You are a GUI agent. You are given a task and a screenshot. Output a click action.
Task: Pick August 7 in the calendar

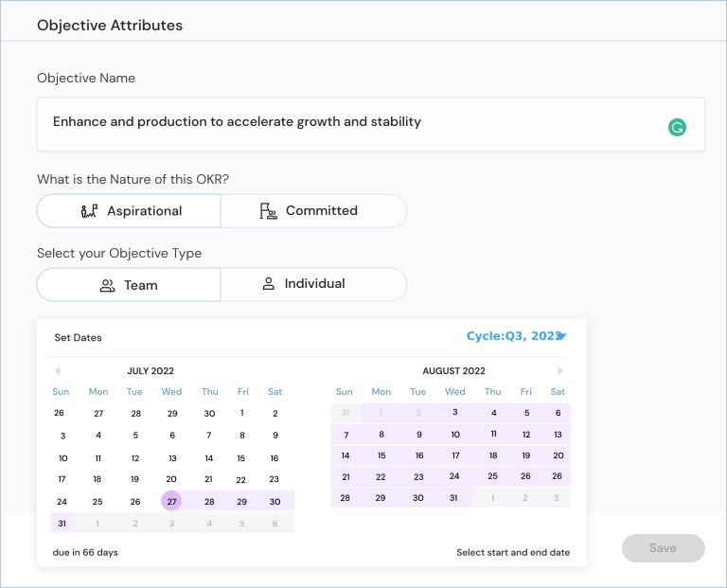point(346,435)
